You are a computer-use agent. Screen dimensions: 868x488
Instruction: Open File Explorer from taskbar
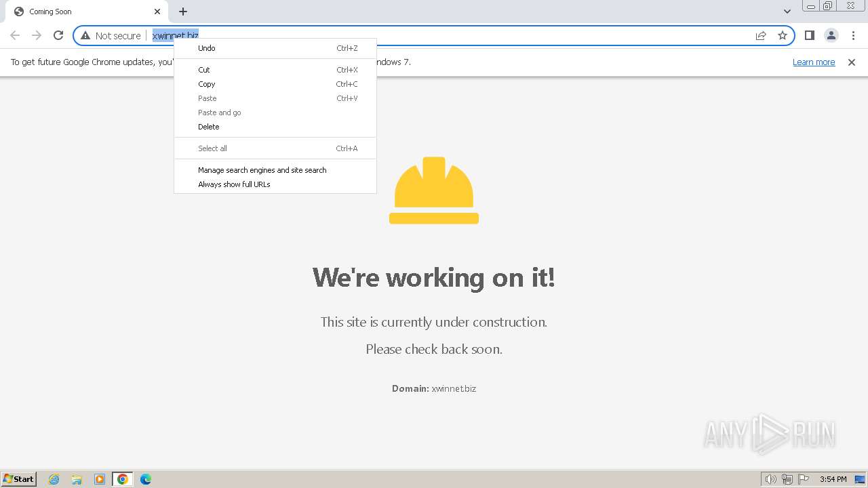[77, 479]
